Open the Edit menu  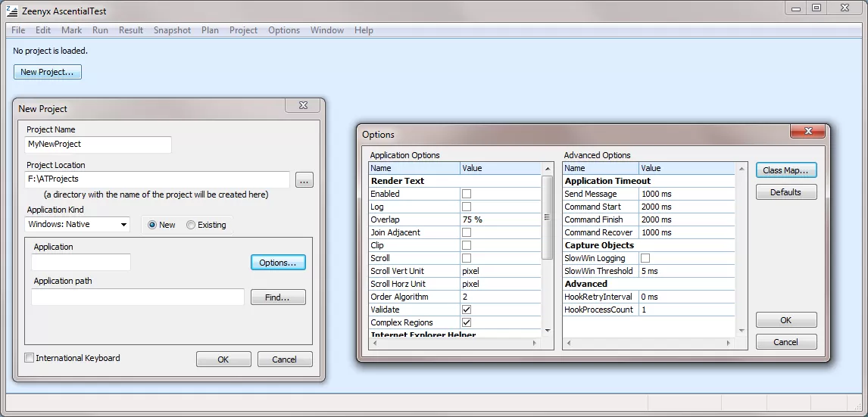click(x=43, y=30)
